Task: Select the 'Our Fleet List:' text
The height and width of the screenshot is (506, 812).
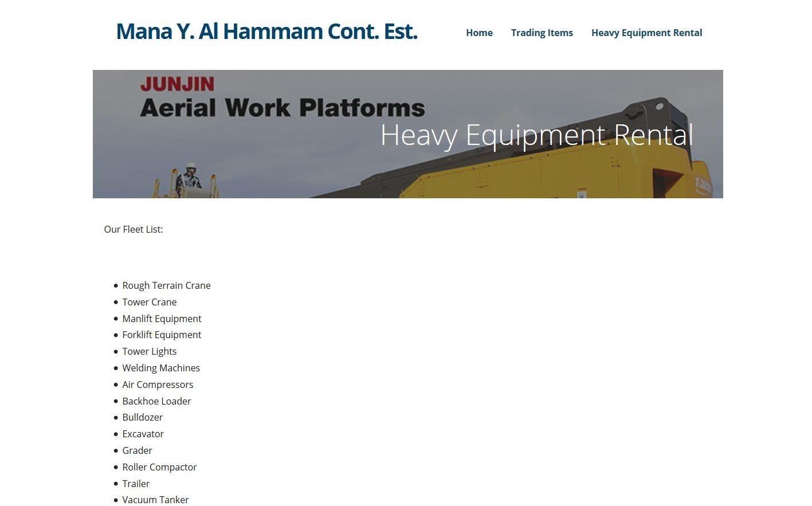Action: click(134, 229)
